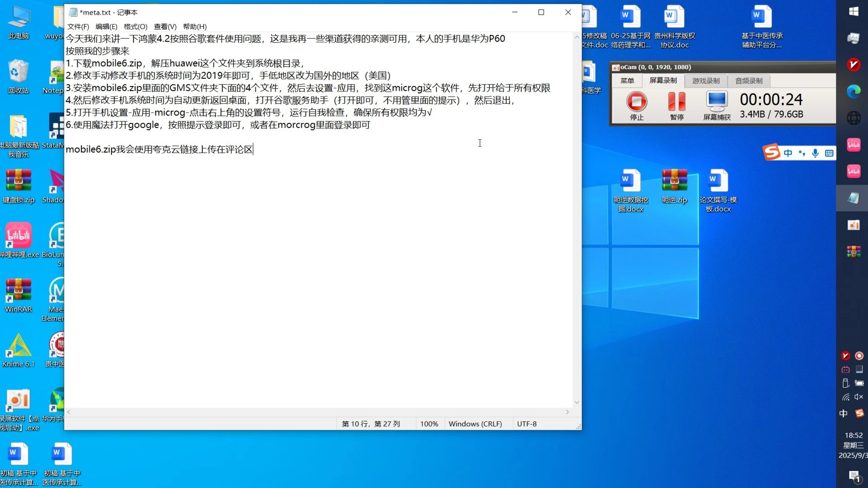
Task: Click the Windows (CRLF) status bar entry
Action: pyautogui.click(x=475, y=424)
